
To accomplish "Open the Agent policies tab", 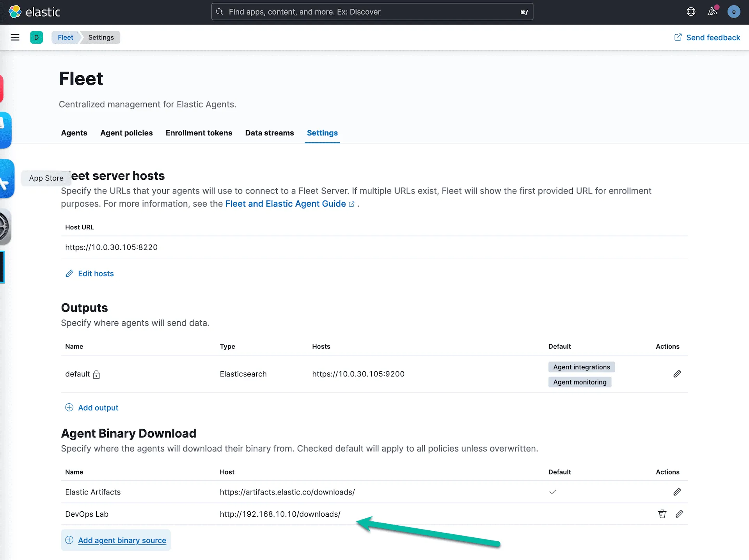I will tap(126, 133).
